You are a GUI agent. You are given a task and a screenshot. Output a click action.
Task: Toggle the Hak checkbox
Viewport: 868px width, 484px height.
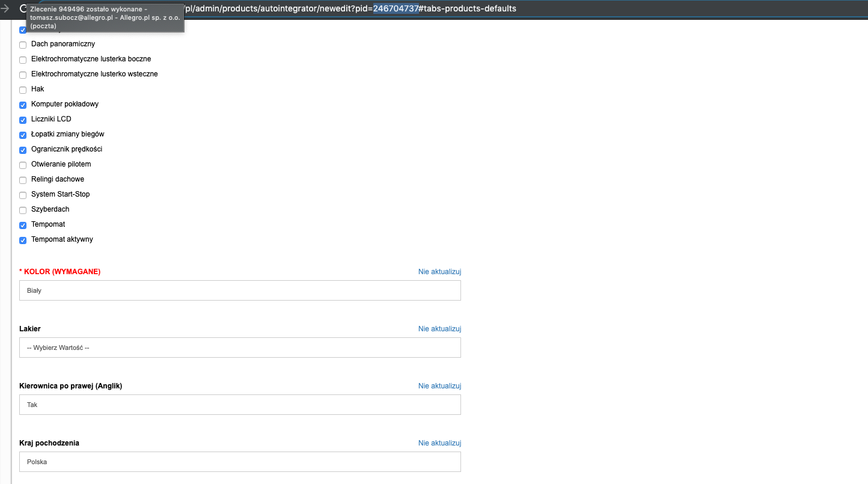click(x=23, y=90)
